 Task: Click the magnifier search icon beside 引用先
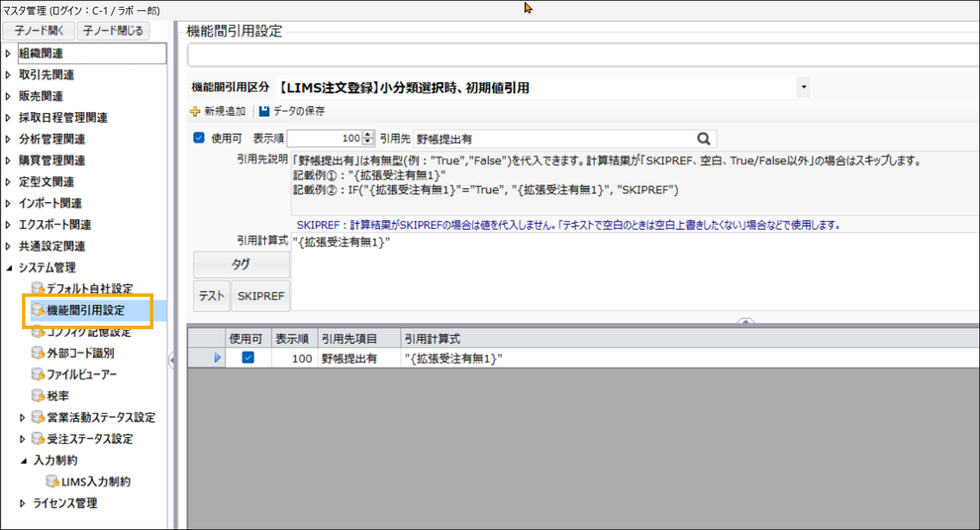[703, 139]
